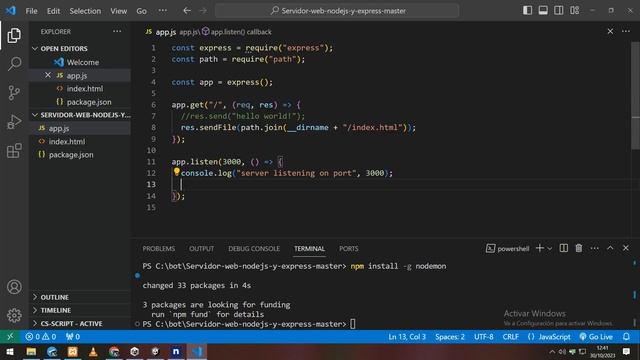640x360 pixels.
Task: Collapse the Open Editors section
Action: click(x=80, y=49)
